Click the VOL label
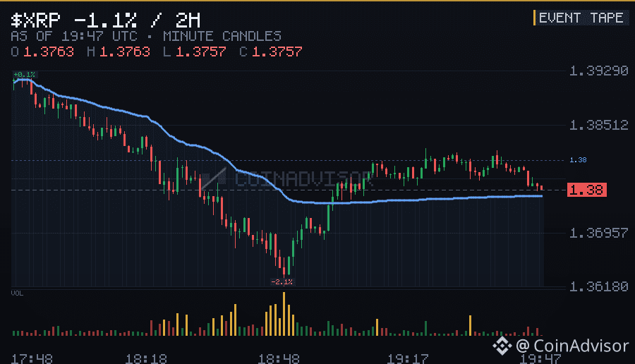The image size is (635, 364). click(x=17, y=293)
